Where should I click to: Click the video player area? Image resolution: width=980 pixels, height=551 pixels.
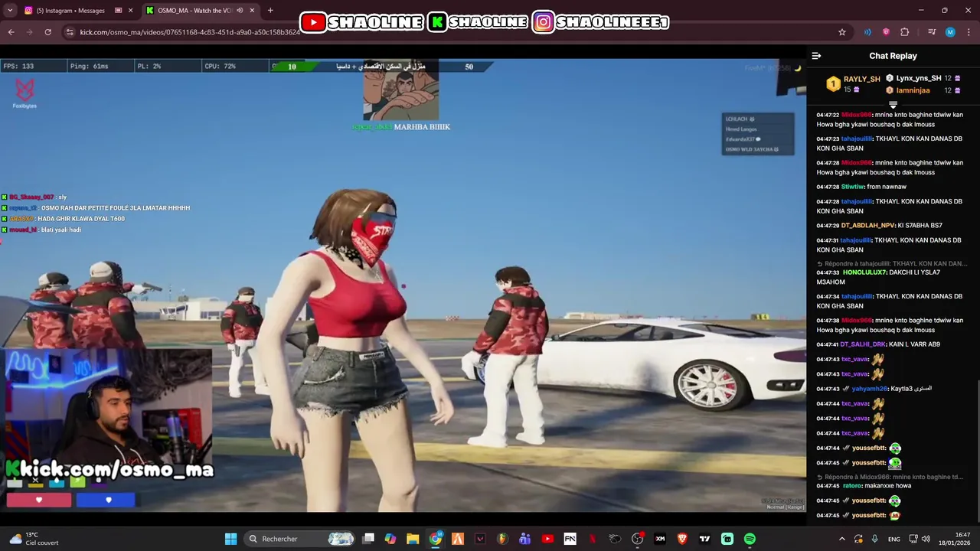pyautogui.click(x=403, y=285)
